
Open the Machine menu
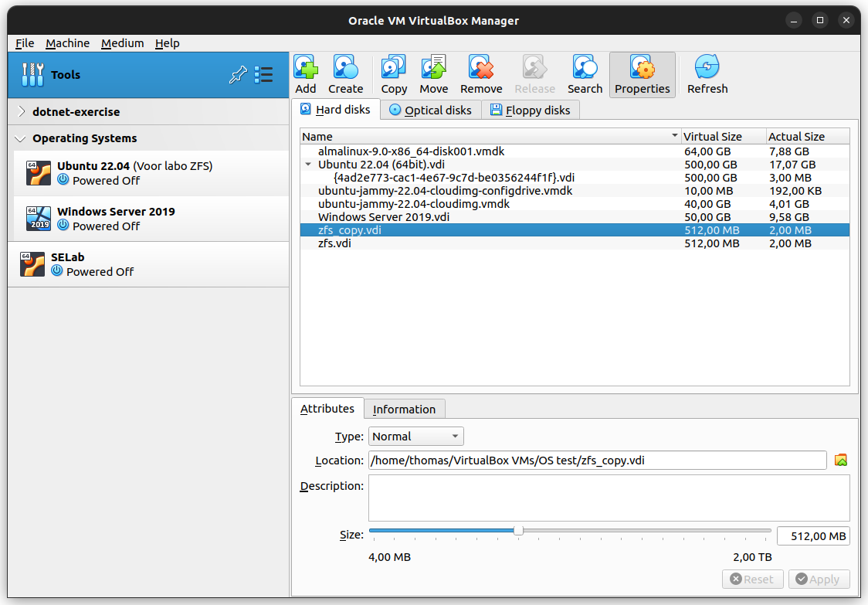pos(67,43)
